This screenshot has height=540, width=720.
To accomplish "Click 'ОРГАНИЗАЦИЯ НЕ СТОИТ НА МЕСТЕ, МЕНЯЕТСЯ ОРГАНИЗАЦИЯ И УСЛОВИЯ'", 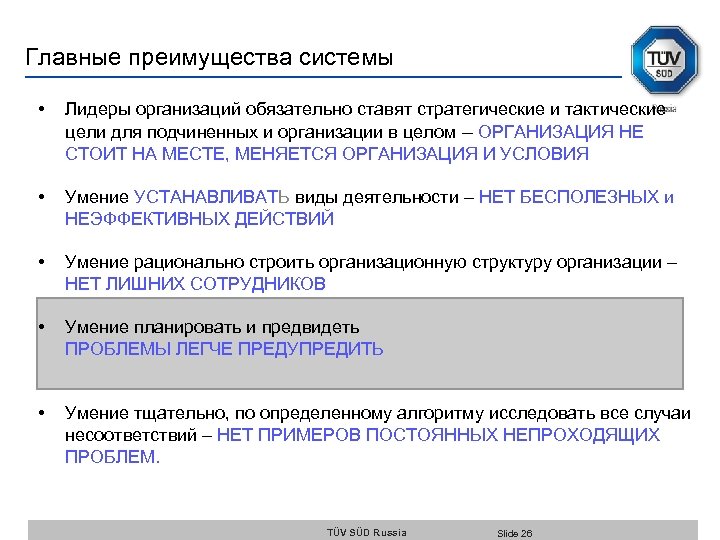I will (354, 143).
